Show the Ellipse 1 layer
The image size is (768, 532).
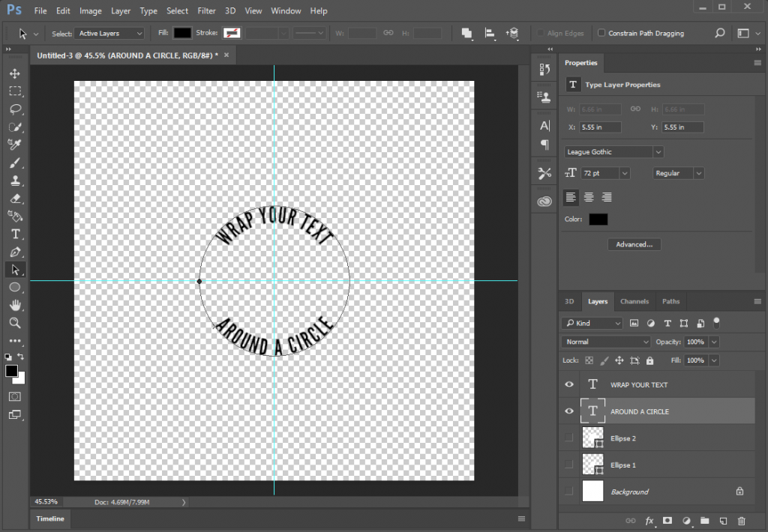coord(568,465)
